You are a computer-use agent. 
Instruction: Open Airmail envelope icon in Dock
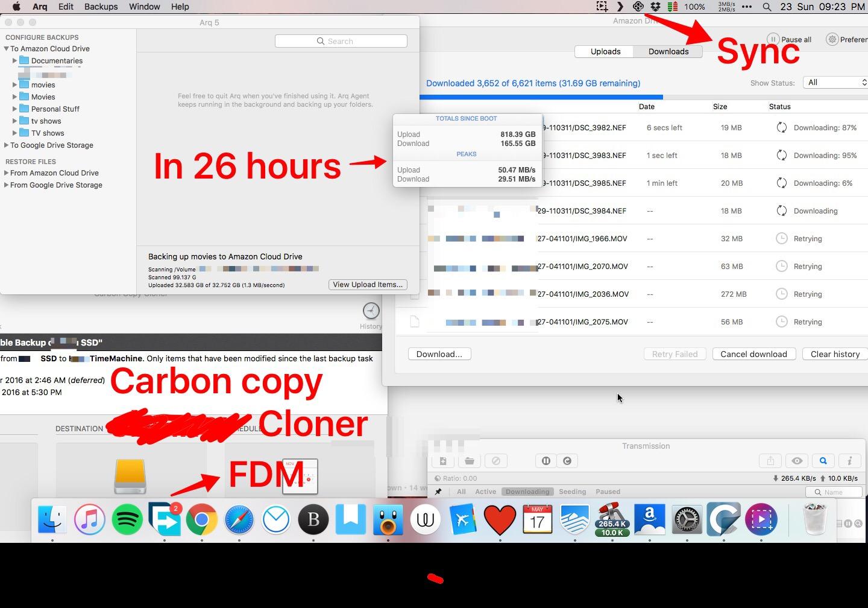coord(276,519)
